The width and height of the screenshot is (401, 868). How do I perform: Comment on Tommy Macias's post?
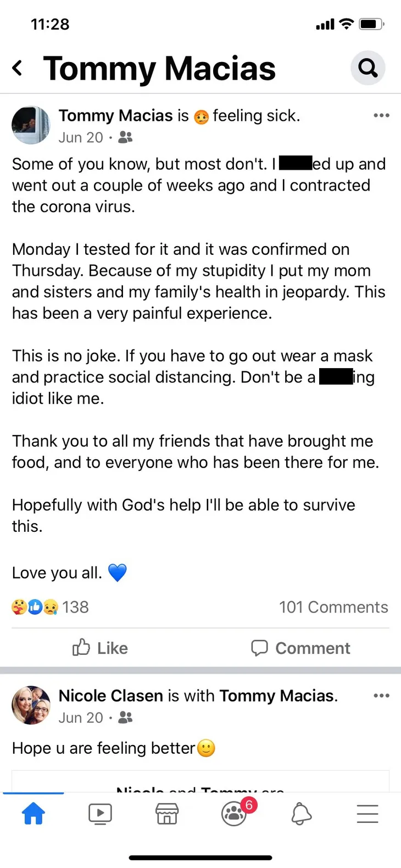pyautogui.click(x=300, y=648)
